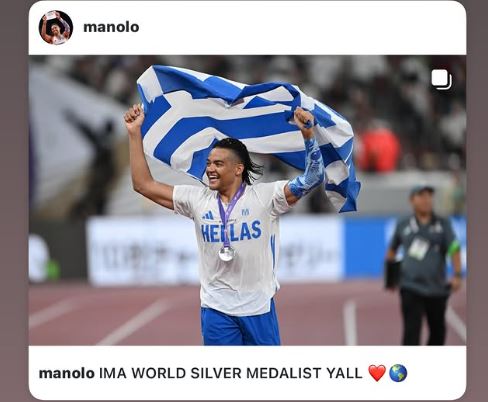This screenshot has width=488, height=402.
Task: Open manolo's round profile avatar
Action: 56,27
